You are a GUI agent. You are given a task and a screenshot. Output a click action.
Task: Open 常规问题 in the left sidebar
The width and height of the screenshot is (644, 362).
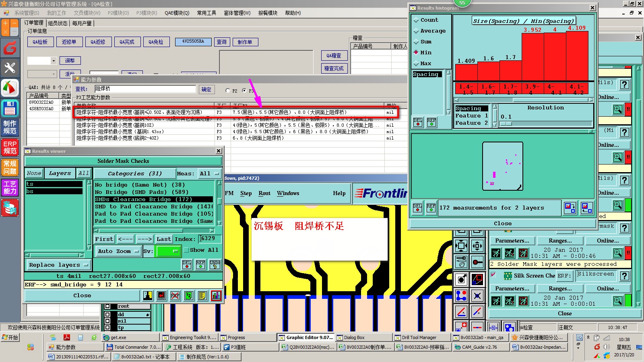coord(10,167)
